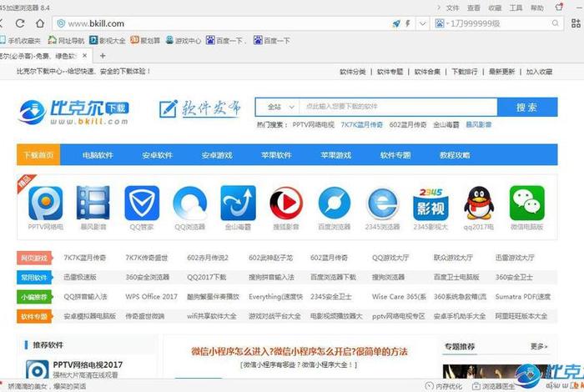Expand the address bar history dropdown

coord(422,23)
